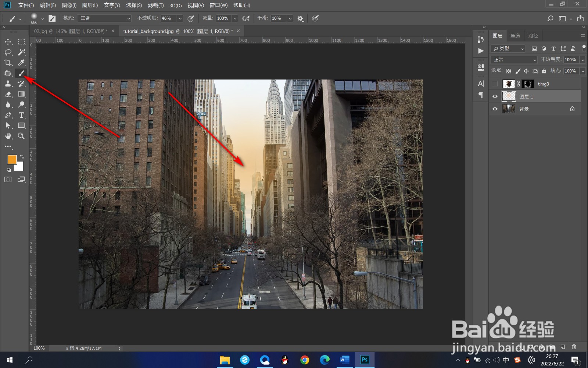This screenshot has height=368, width=588.
Task: Open layer blend mode 正常 dropdown
Action: tap(514, 60)
